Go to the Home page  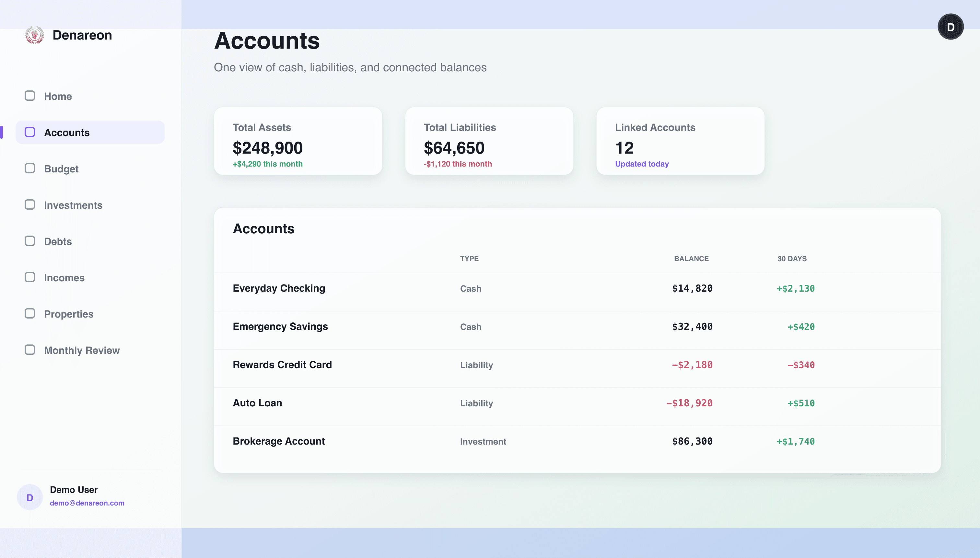[x=90, y=96]
